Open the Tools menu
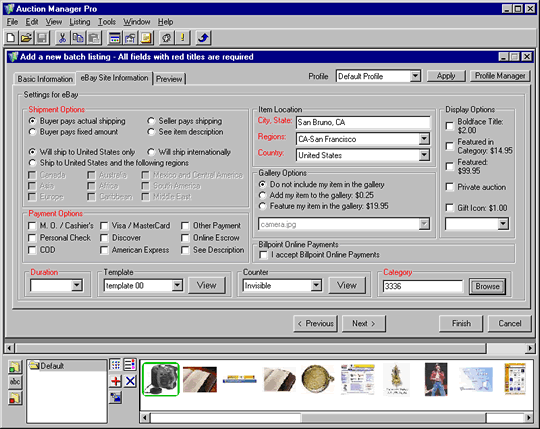540x429 pixels. click(x=107, y=22)
